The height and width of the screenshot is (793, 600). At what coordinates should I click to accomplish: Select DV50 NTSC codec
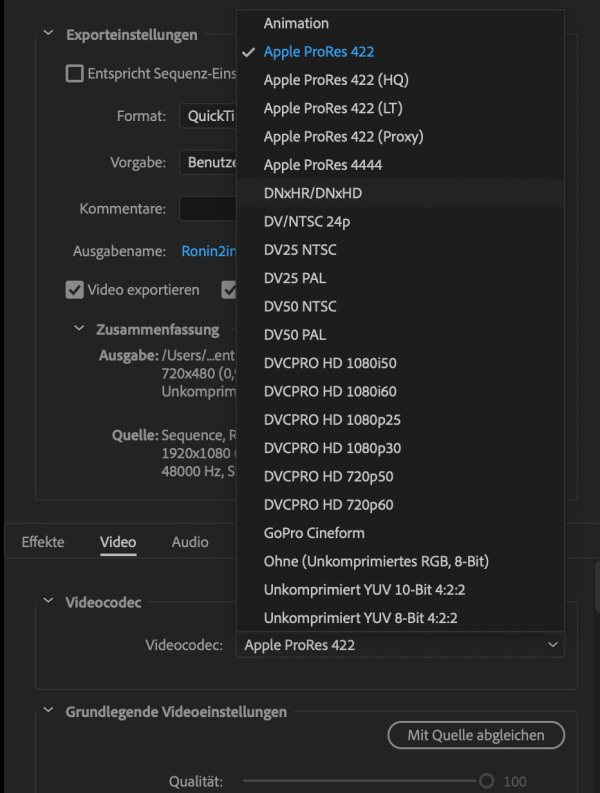point(400,306)
